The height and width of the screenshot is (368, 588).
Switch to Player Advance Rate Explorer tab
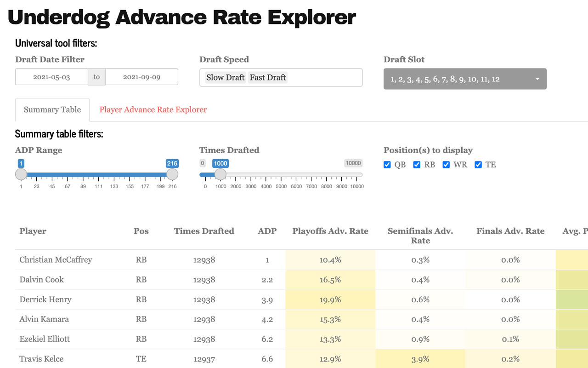pos(153,110)
